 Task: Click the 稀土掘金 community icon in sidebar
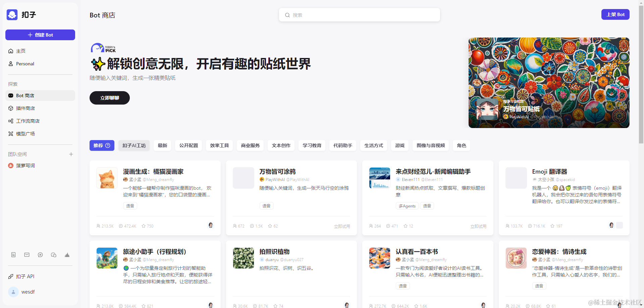(67, 255)
